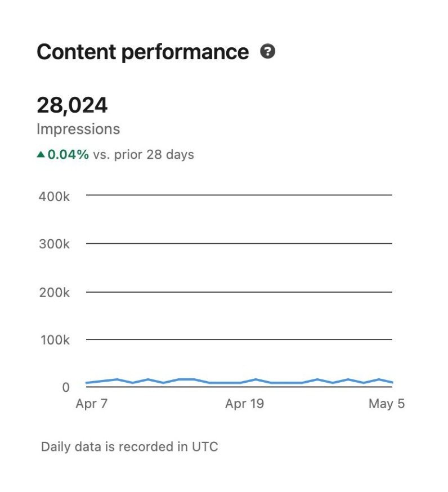
Task: Click the green upward triangle indicator
Action: tap(41, 155)
